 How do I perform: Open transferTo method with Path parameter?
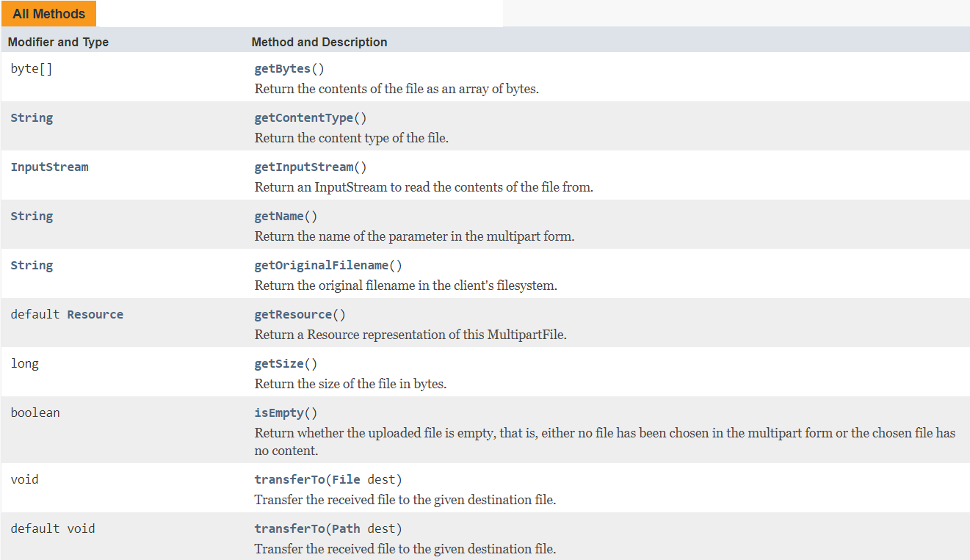[289, 529]
